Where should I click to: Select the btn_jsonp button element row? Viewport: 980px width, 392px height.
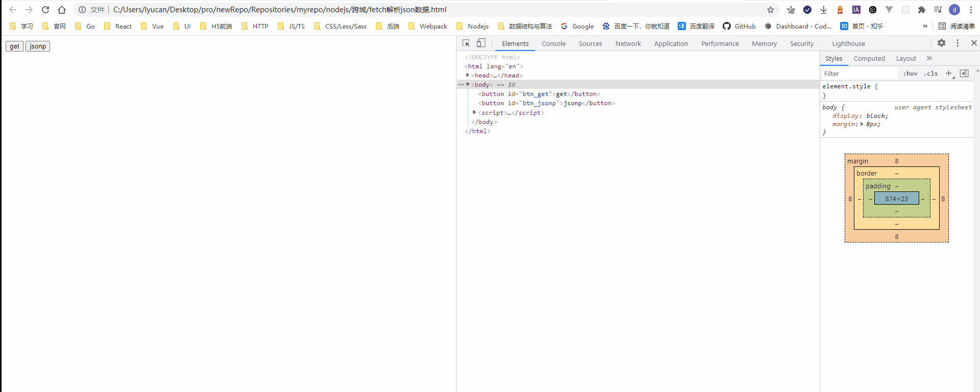[546, 103]
